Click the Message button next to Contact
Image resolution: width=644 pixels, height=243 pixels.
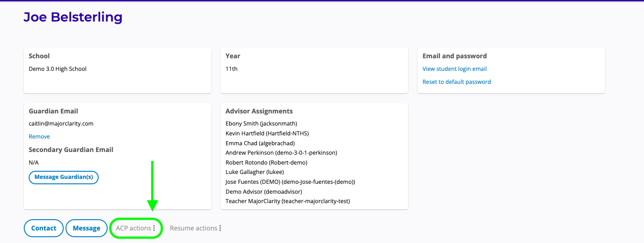87,228
